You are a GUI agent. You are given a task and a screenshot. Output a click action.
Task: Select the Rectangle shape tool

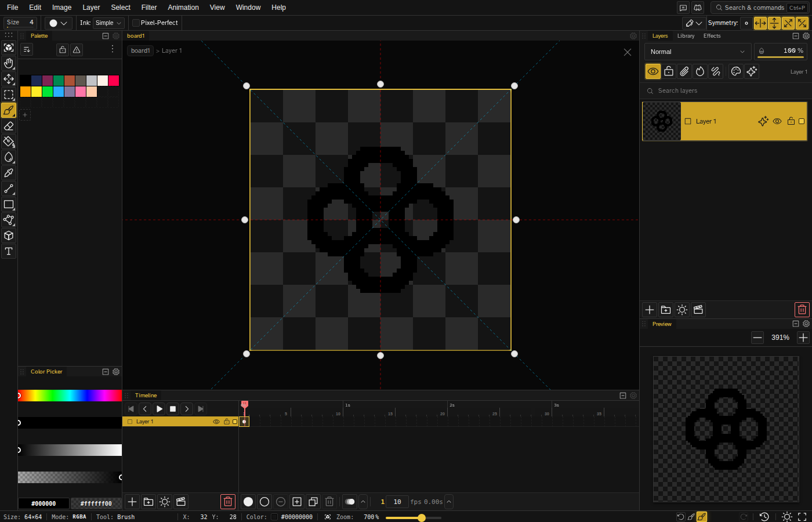coord(9,204)
